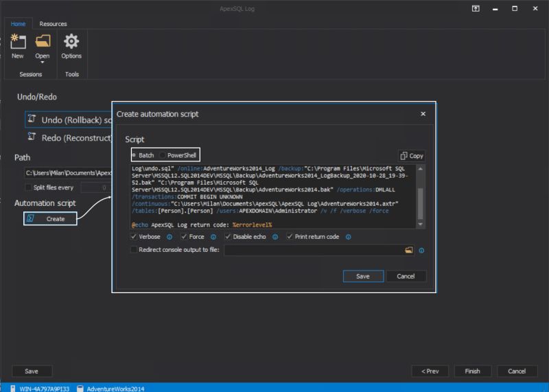
Task: Show info for Print return code
Action: (349, 237)
